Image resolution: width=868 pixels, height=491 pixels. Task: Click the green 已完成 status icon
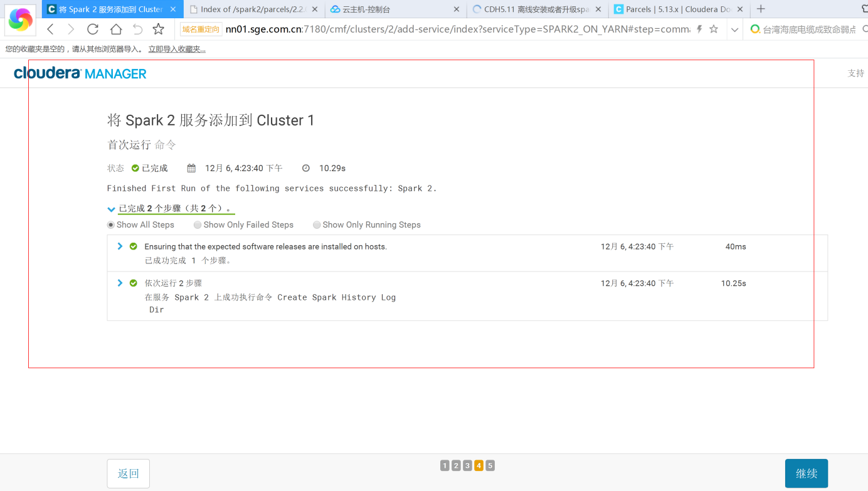(x=135, y=168)
